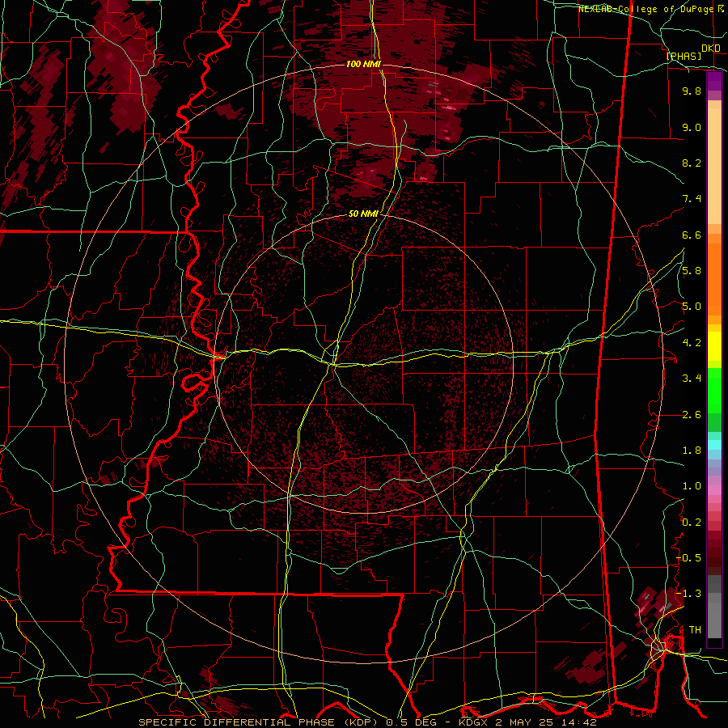Image resolution: width=728 pixels, height=728 pixels.
Task: Click the 3.4 value on color scale
Action: point(692,379)
